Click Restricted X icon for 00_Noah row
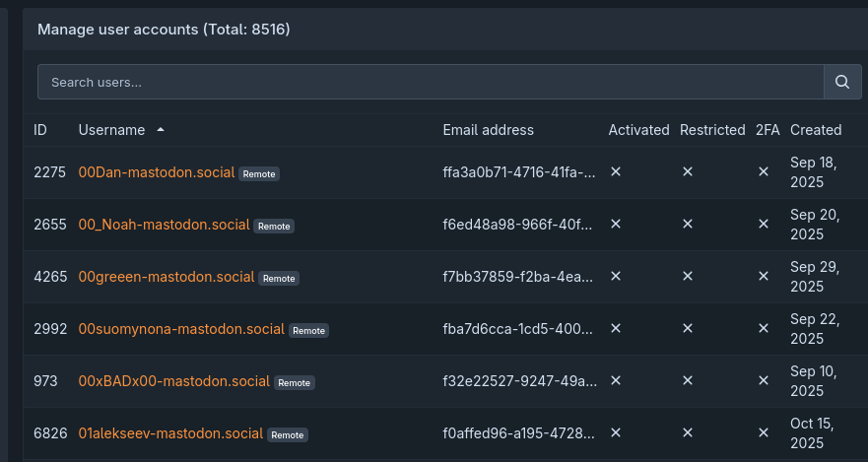 point(688,224)
